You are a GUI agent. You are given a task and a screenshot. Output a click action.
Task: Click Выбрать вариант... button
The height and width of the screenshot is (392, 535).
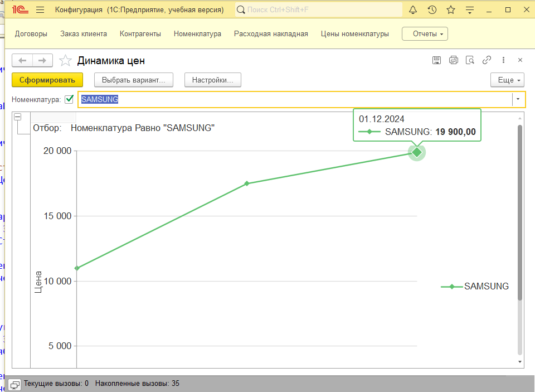[x=134, y=80]
